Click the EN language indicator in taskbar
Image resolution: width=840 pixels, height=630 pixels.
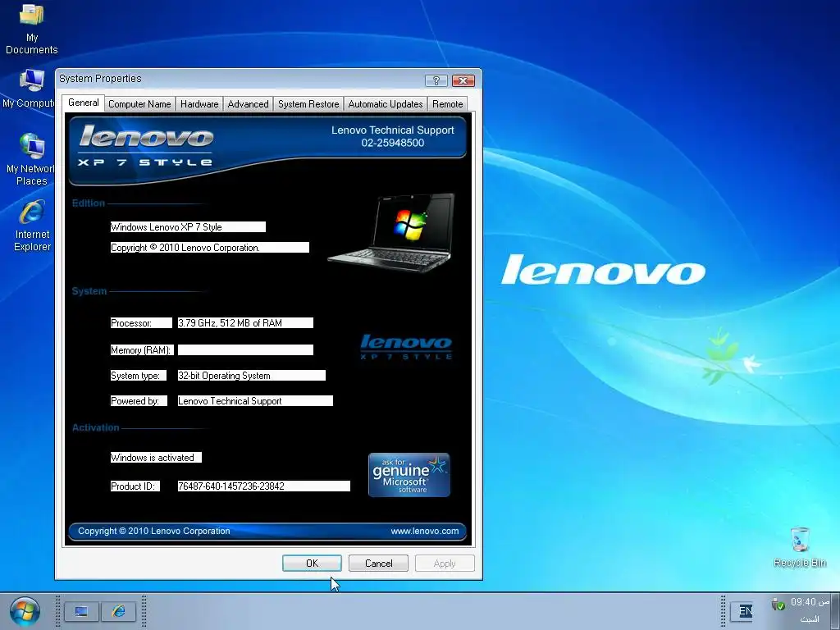(x=745, y=610)
